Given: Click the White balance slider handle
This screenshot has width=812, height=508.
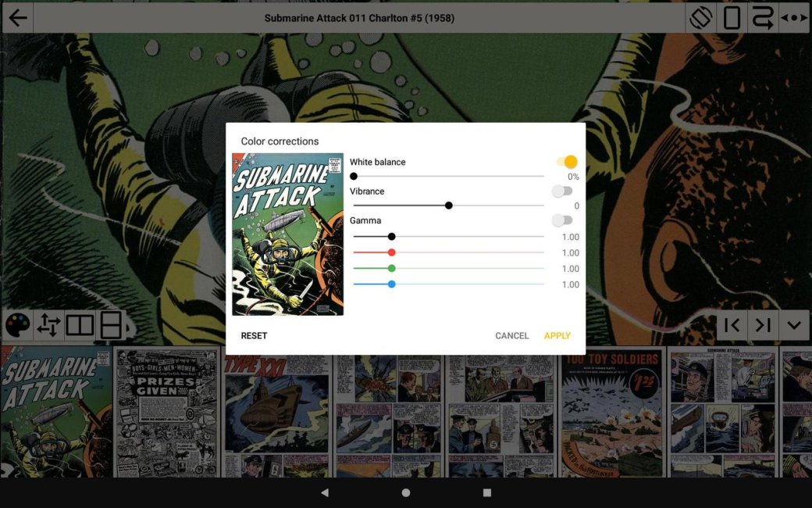Looking at the screenshot, I should (354, 177).
